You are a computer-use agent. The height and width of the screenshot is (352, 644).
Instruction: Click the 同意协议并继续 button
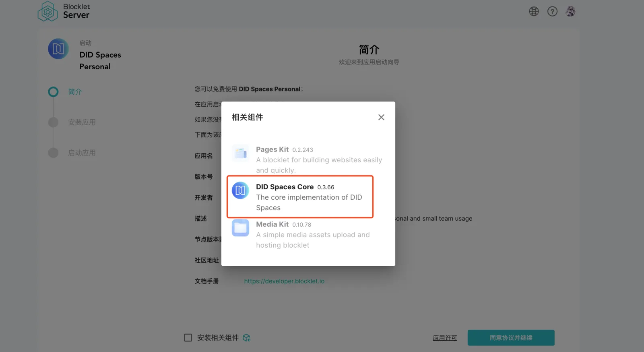tap(511, 338)
